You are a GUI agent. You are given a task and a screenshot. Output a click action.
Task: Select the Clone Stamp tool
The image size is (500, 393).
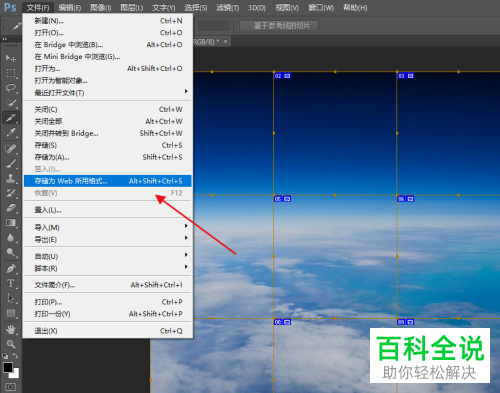point(11,178)
